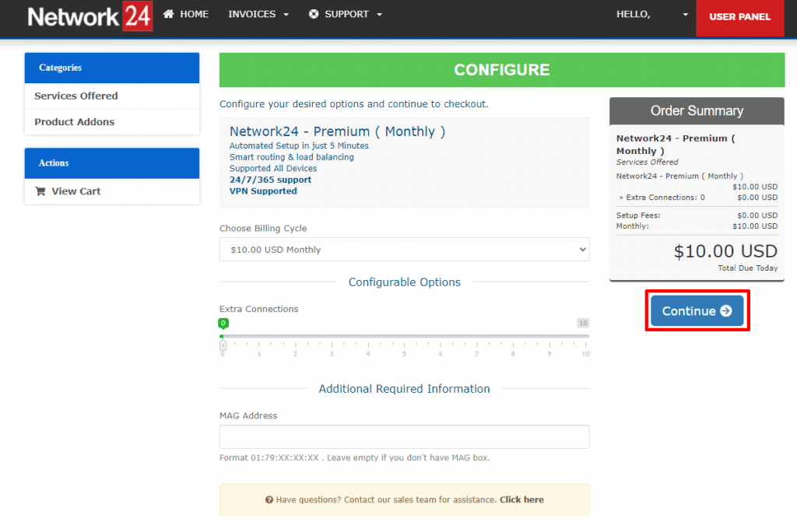Image resolution: width=797 pixels, height=532 pixels.
Task: Click the 'Extra Connections' option label
Action: pyautogui.click(x=258, y=309)
